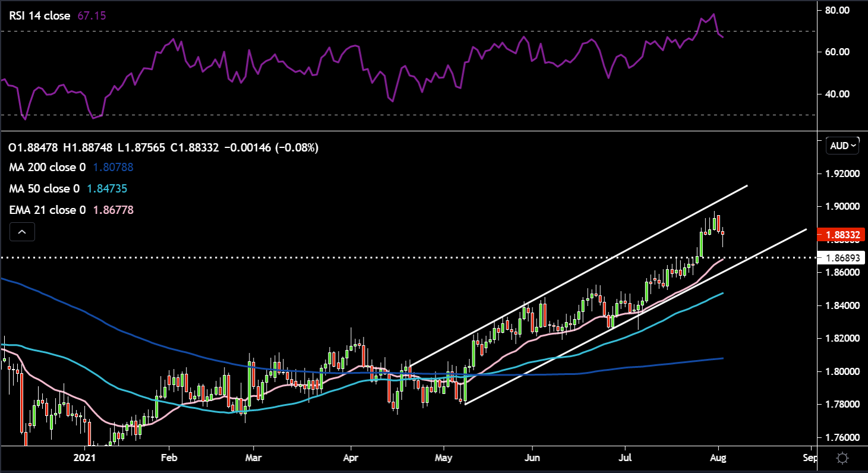
Task: Click the May label on time axis
Action: [444, 459]
